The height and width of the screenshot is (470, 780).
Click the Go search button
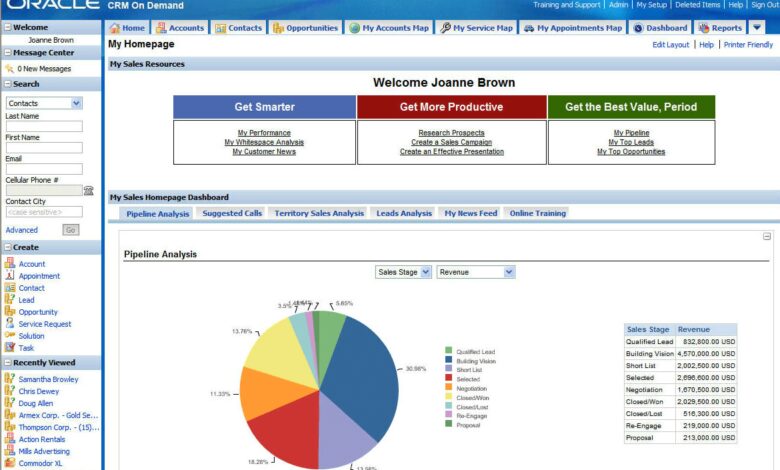click(x=71, y=230)
